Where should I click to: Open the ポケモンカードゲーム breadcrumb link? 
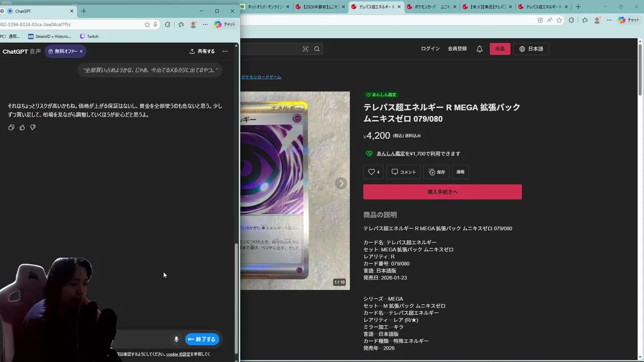point(261,77)
